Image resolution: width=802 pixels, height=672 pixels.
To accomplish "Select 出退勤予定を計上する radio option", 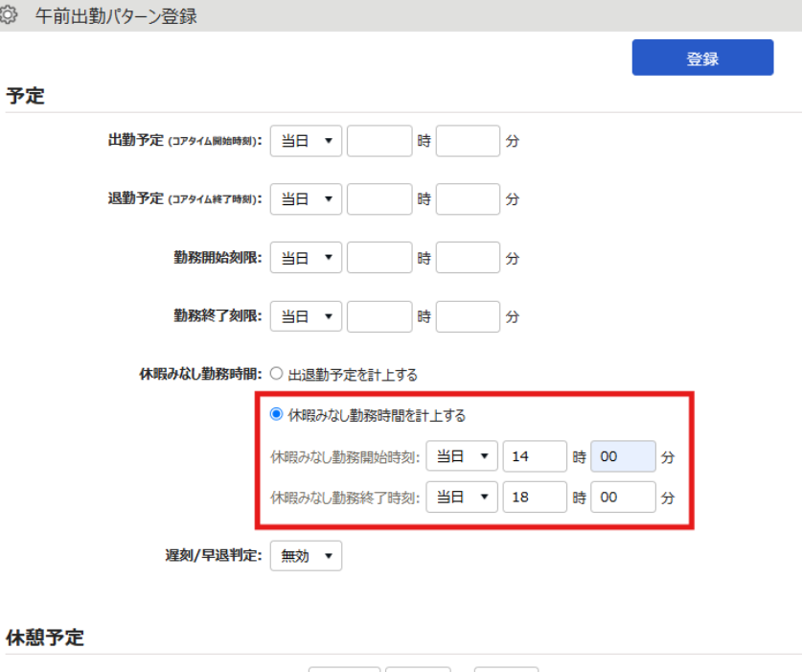I will [x=277, y=374].
